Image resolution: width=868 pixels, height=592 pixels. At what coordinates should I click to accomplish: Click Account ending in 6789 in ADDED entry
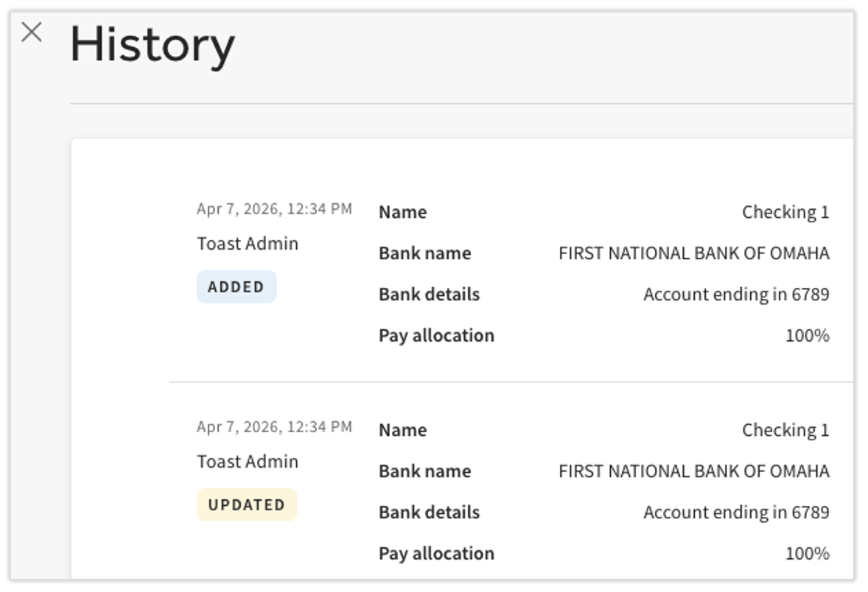click(736, 295)
